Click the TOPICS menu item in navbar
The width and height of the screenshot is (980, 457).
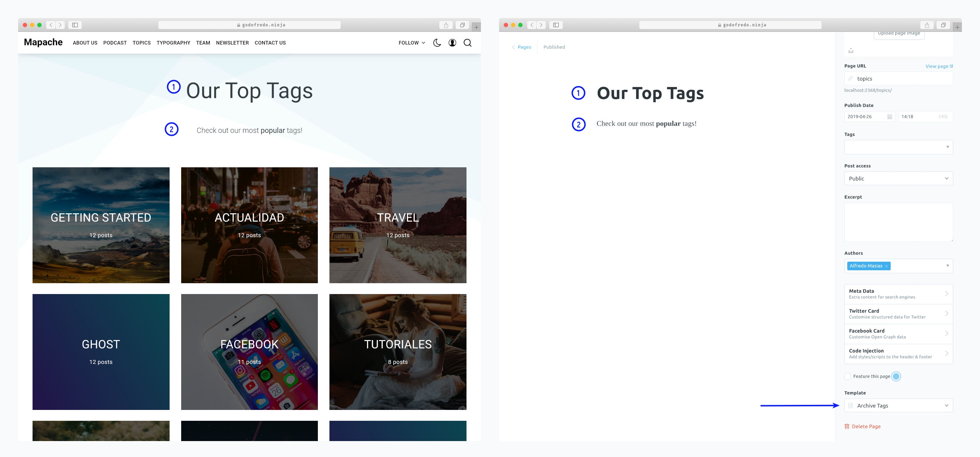[x=141, y=43]
